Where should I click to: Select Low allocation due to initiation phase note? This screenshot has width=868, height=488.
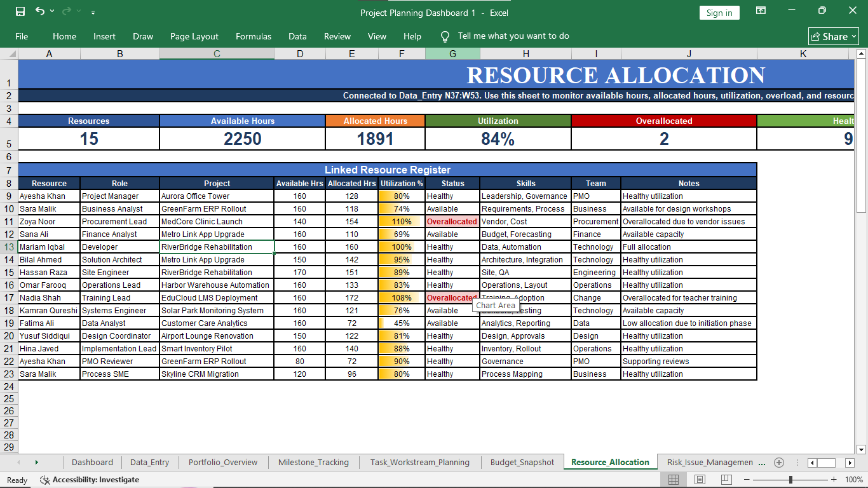pos(689,323)
